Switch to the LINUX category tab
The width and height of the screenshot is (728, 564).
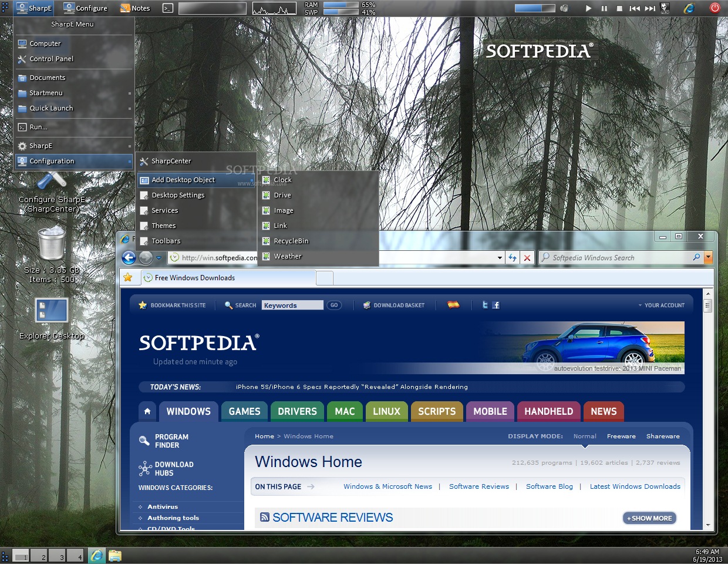386,411
